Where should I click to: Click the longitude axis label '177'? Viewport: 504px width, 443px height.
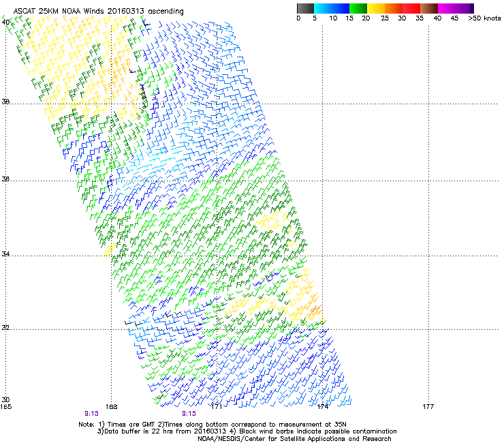tap(428, 407)
